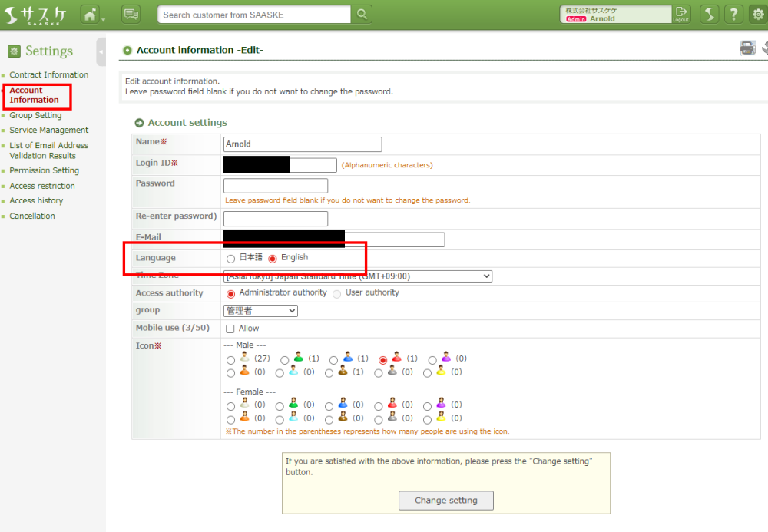The width and height of the screenshot is (768, 532).
Task: Click the printer icon
Action: coord(747,48)
